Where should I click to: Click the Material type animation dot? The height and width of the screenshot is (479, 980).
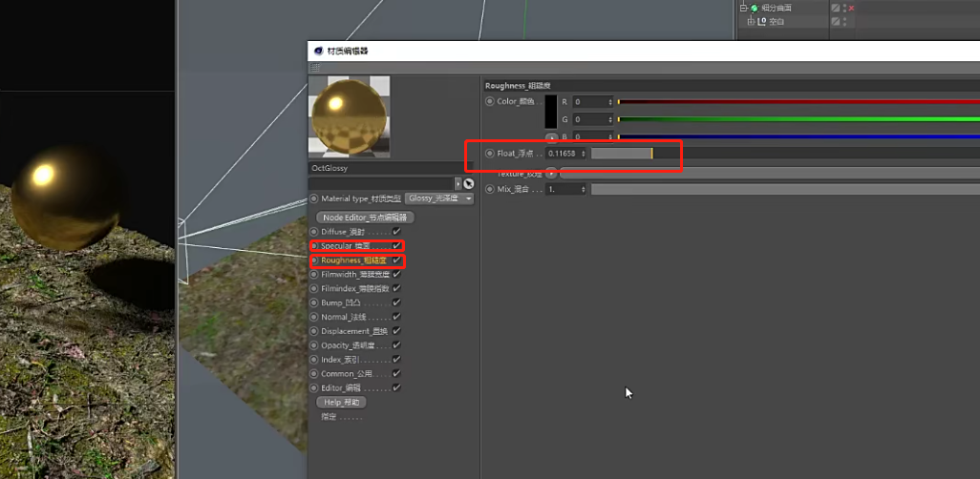pyautogui.click(x=313, y=198)
